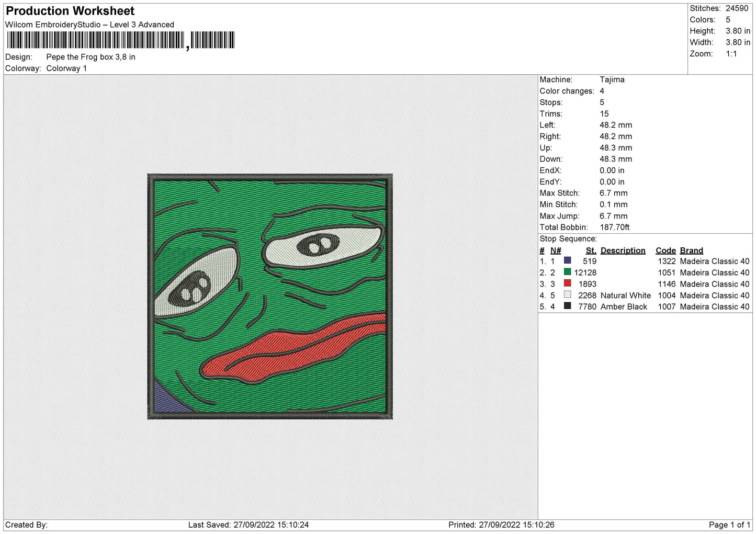Click the design name 'Pepe the Frog box 3,8 in'
This screenshot has height=534, width=756.
click(x=91, y=57)
